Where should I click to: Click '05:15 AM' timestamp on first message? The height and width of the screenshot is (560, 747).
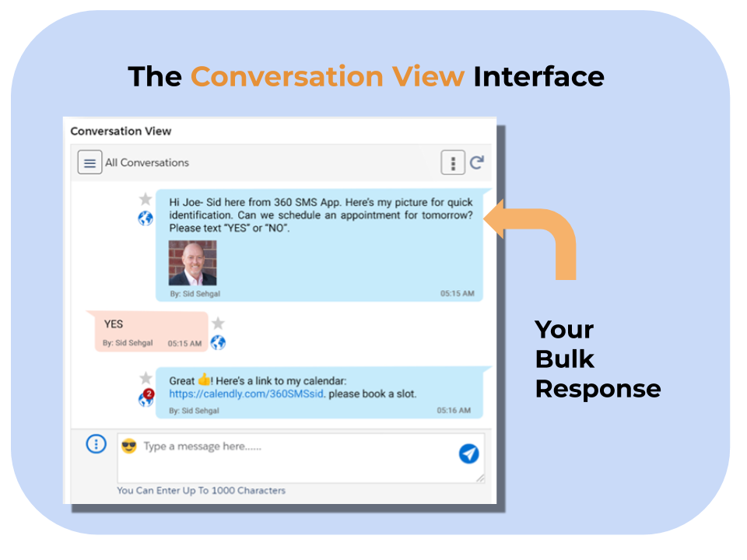click(x=458, y=294)
